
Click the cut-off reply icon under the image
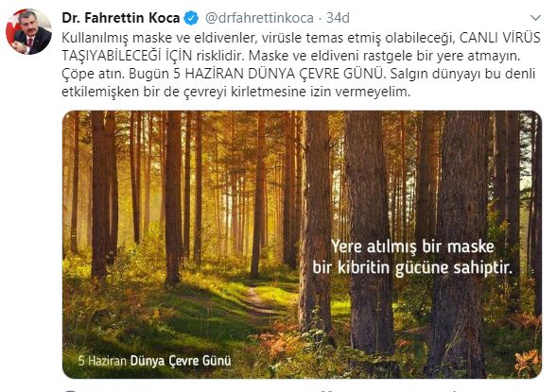(x=71, y=390)
